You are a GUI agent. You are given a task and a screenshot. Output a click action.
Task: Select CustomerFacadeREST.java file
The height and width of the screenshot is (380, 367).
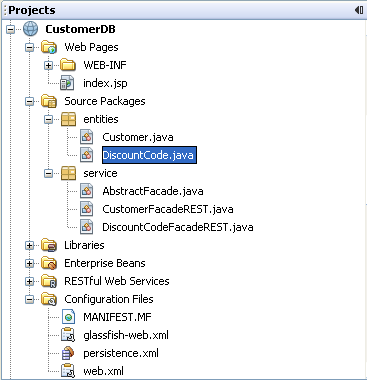point(168,209)
